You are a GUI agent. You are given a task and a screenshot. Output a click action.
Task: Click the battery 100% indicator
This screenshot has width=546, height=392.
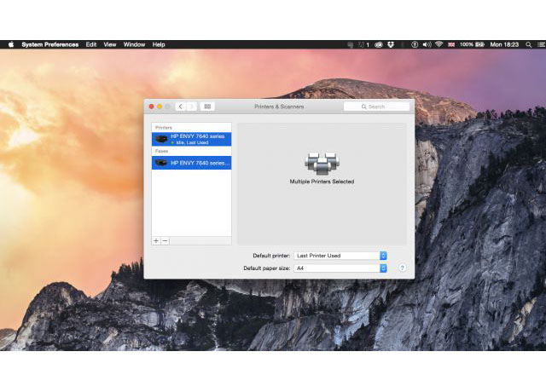point(472,44)
